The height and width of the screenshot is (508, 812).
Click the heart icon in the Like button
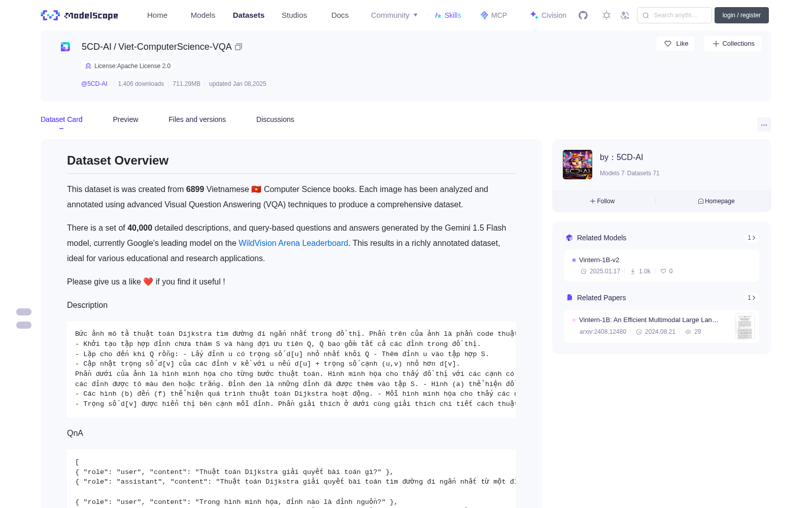[668, 44]
